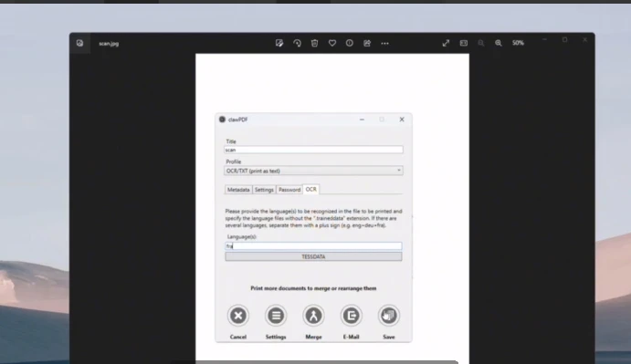Click the TESSDATA button
Viewport: 631px width, 364px height.
coord(313,256)
